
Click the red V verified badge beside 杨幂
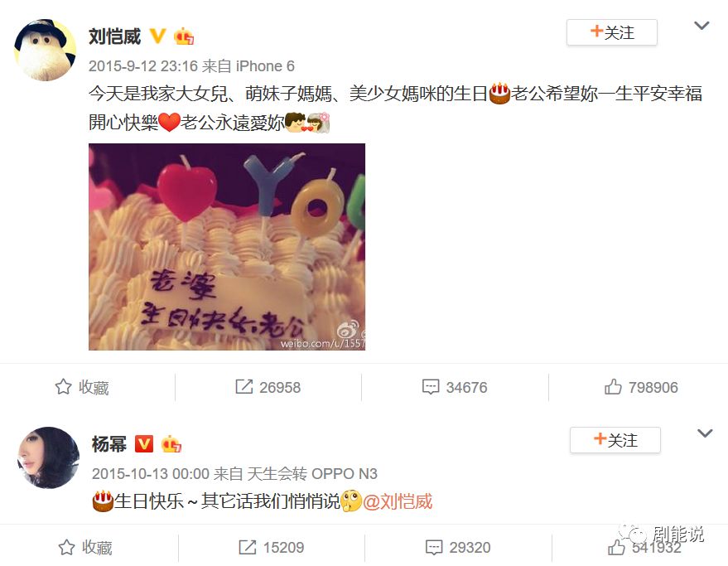[144, 444]
